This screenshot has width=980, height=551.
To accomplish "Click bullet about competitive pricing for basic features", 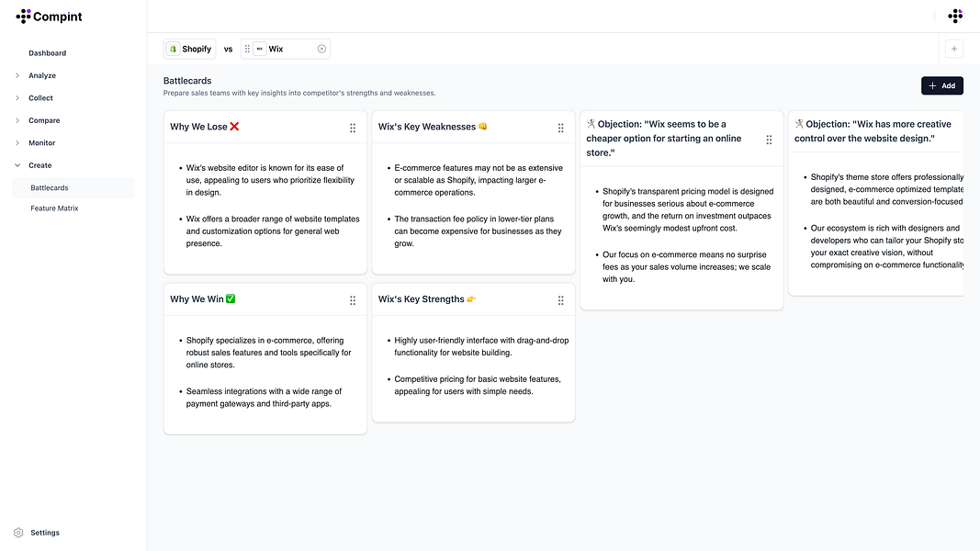I will (x=478, y=385).
